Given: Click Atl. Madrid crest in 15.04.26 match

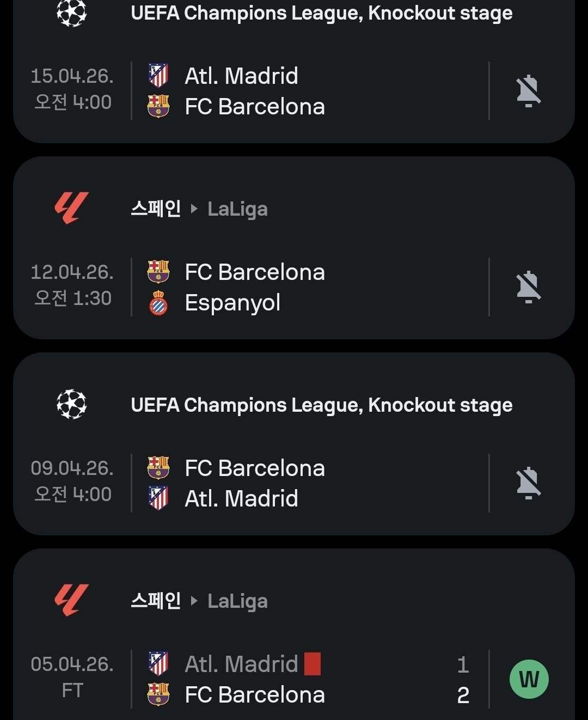Looking at the screenshot, I should (158, 76).
